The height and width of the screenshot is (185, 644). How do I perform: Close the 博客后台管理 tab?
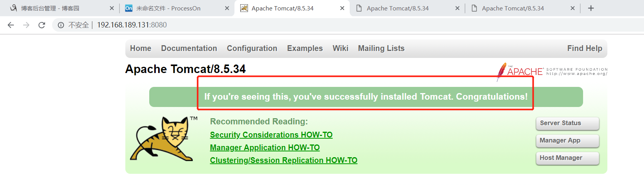pyautogui.click(x=112, y=8)
